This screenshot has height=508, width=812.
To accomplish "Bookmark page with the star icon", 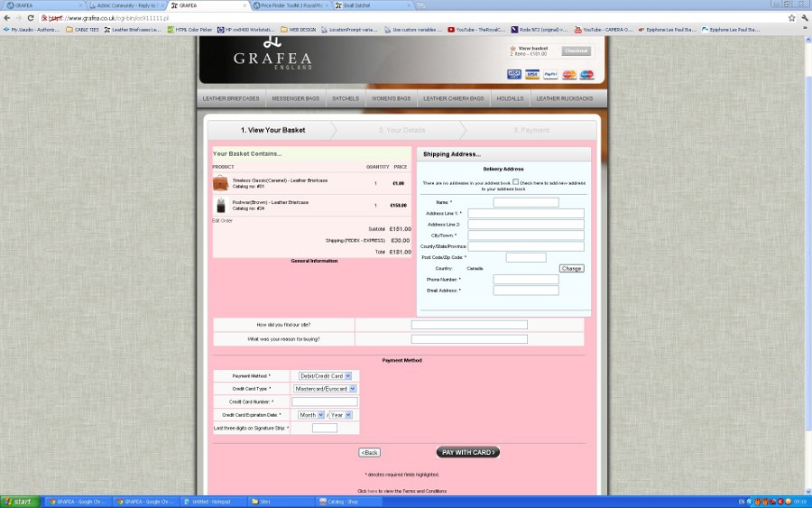I will 791,17.
